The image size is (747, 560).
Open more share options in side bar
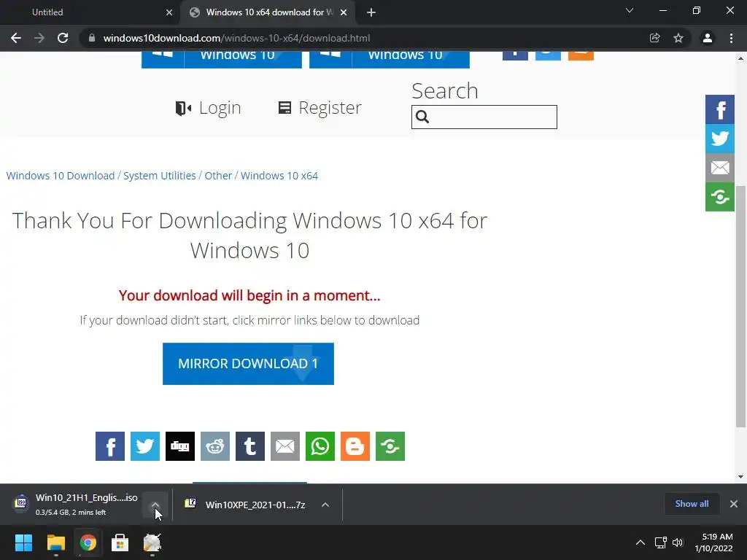[720, 197]
